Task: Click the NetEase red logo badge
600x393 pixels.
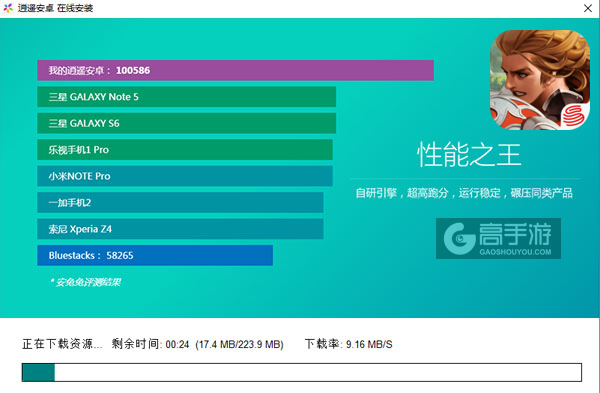Action: (574, 116)
